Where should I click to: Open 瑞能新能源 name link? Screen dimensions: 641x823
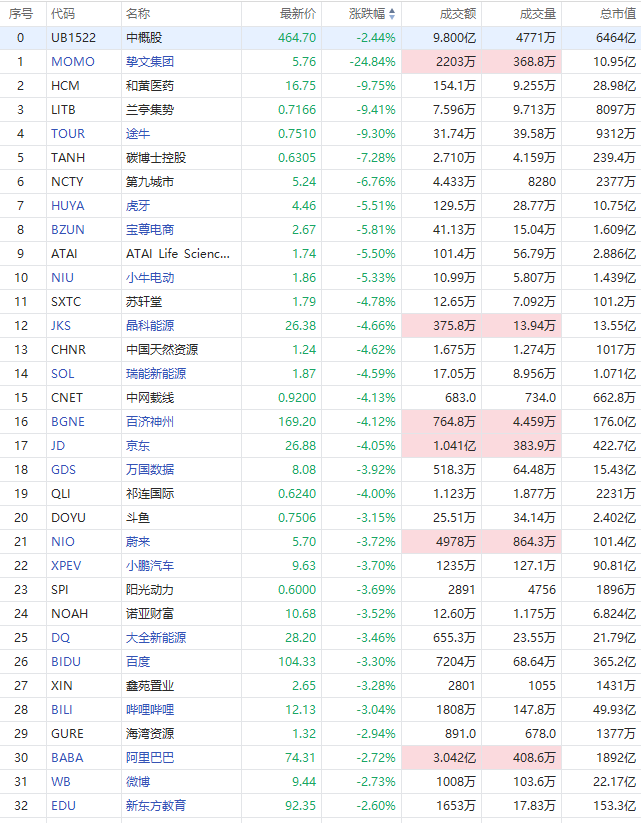coord(156,374)
